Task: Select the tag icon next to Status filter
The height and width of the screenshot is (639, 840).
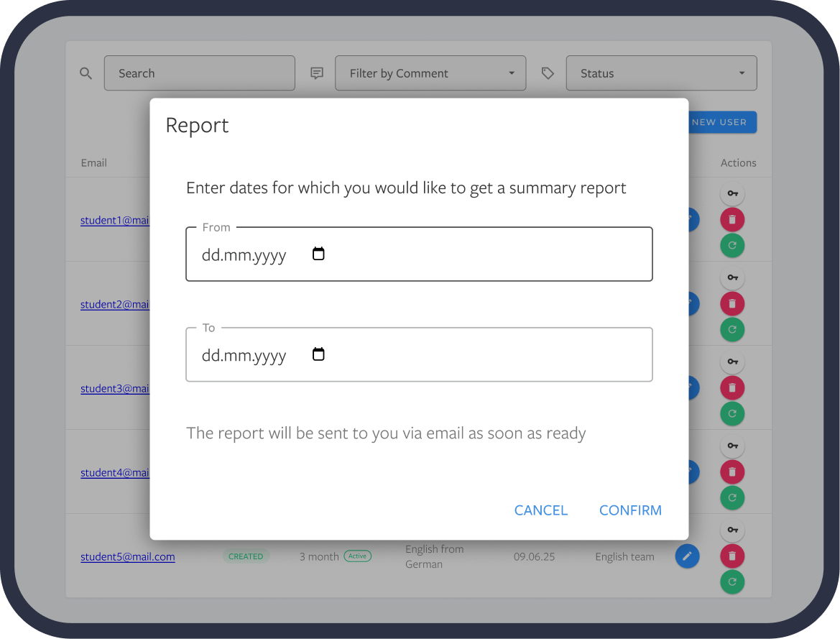Action: [x=548, y=73]
